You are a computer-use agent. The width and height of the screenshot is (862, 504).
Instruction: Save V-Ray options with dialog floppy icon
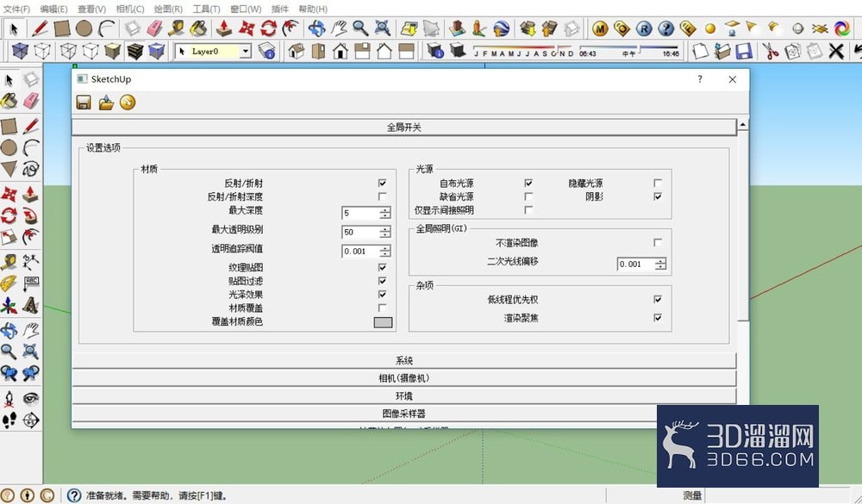[x=84, y=103]
